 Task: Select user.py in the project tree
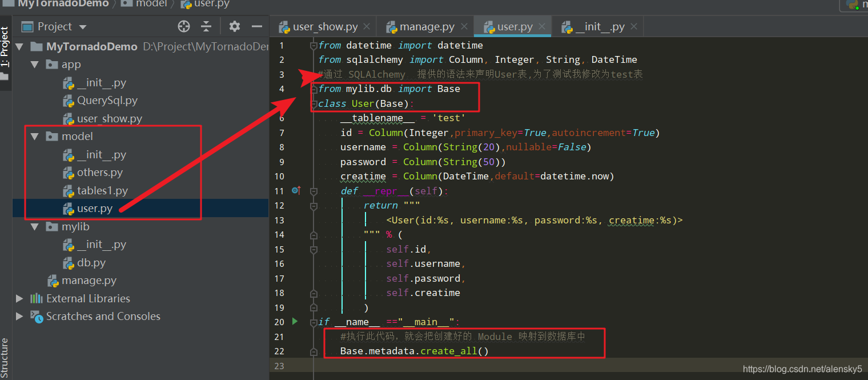pos(95,209)
